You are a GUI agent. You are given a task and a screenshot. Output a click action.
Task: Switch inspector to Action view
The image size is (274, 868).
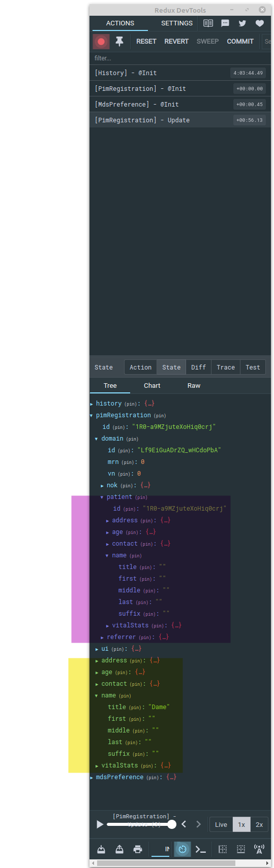tap(140, 368)
